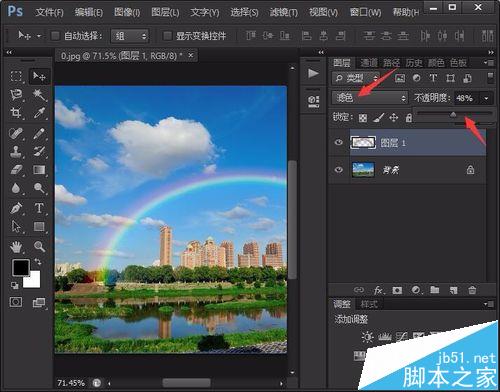Select the Hand tool
500x392 pixels.
[x=16, y=247]
